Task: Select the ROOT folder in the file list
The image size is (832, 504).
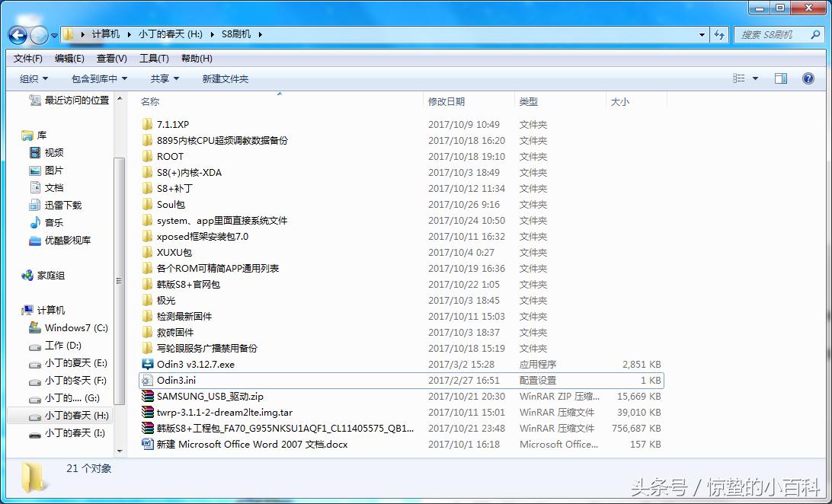Action: 169,156
